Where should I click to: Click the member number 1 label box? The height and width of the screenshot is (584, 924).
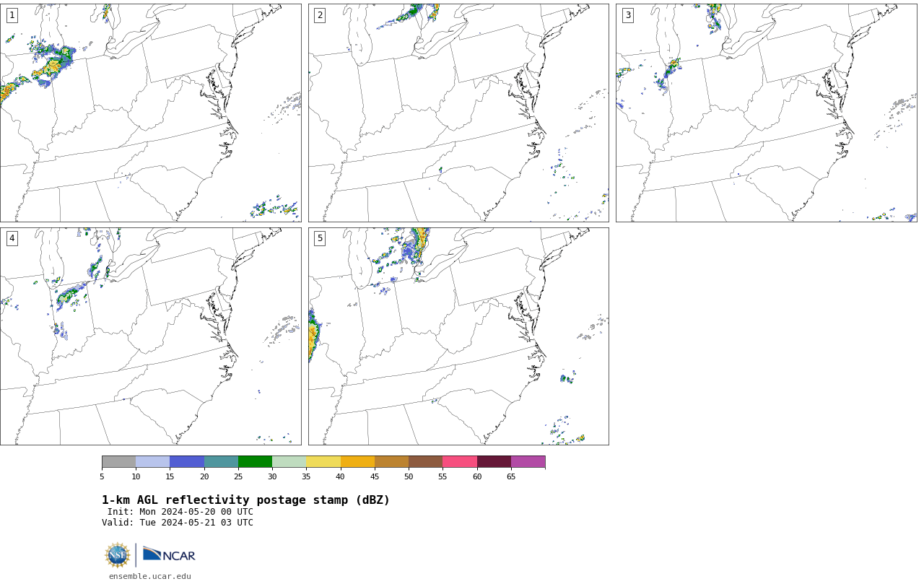[x=12, y=15]
